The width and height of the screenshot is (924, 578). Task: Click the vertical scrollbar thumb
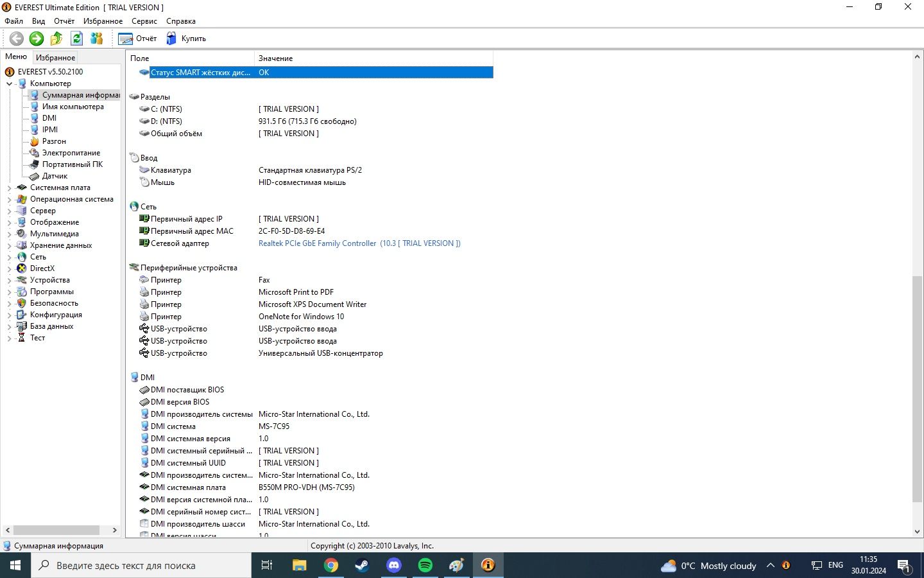pyautogui.click(x=917, y=389)
